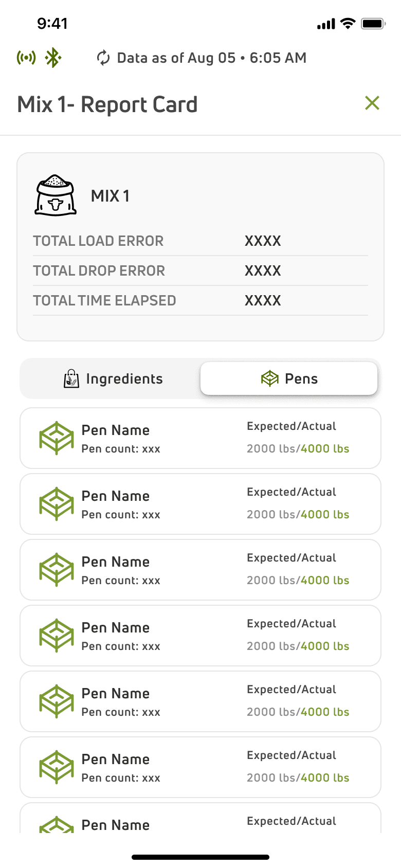Tap the sixth pen's fence icon
The width and height of the screenshot is (401, 868).
point(57,767)
